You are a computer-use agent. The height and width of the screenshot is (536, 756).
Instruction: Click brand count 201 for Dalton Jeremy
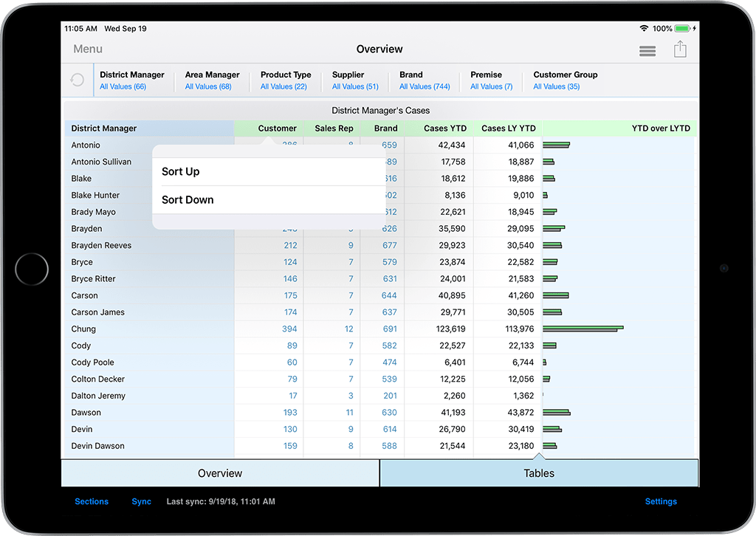tap(390, 396)
